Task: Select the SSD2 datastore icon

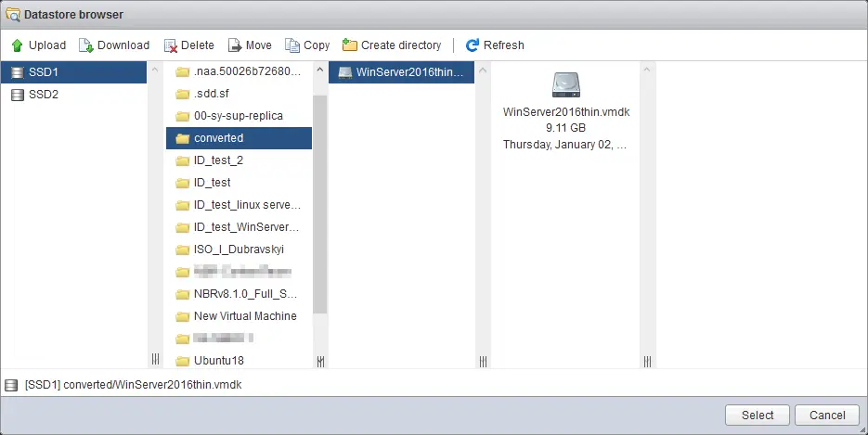Action: pos(18,95)
